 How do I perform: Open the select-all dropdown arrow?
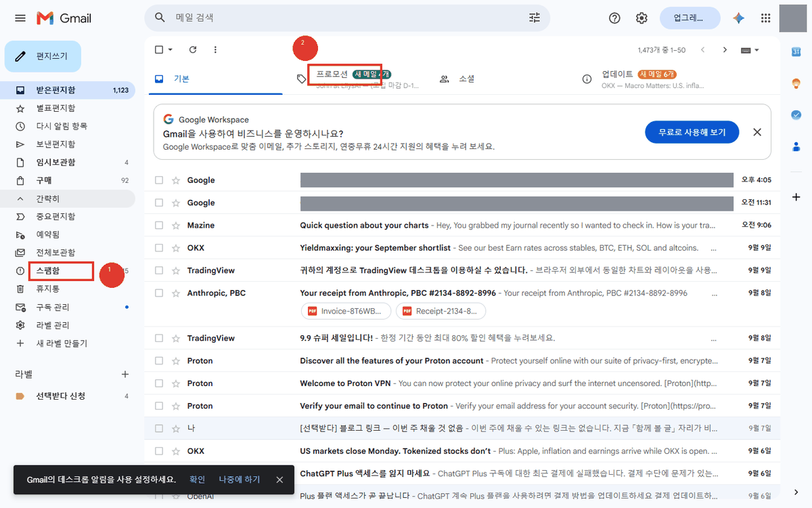(x=171, y=49)
